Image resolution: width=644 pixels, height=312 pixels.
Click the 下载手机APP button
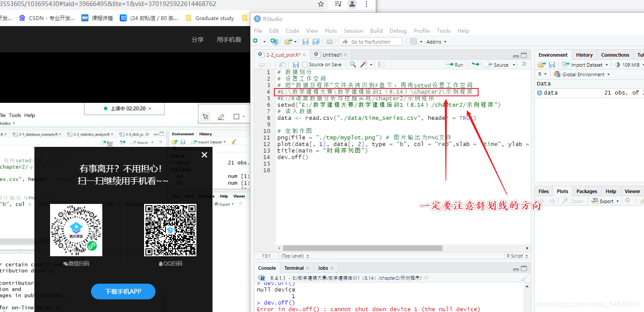pos(123,292)
